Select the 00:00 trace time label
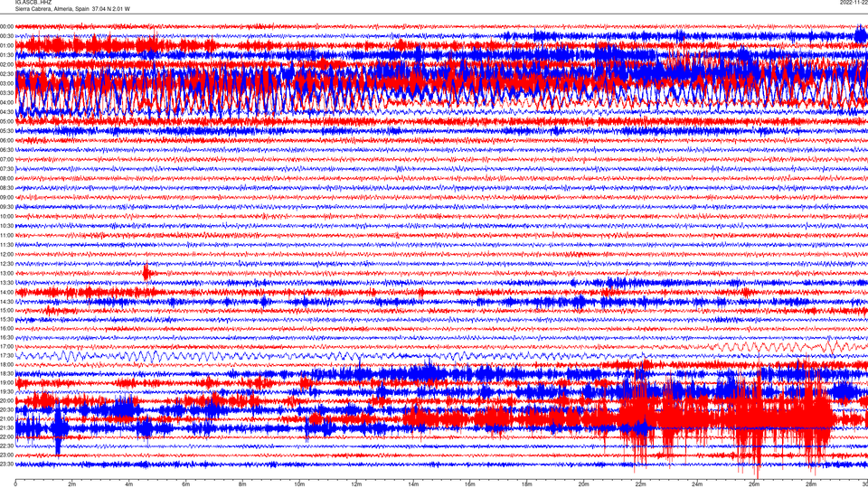Image resolution: width=868 pixels, height=488 pixels. (6, 26)
